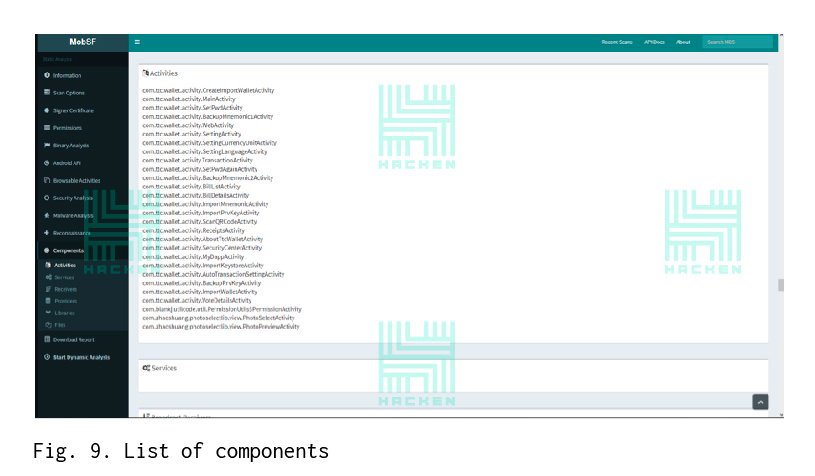This screenshot has height=476, width=815.
Task: Click the Download Report icon
Action: pos(47,339)
